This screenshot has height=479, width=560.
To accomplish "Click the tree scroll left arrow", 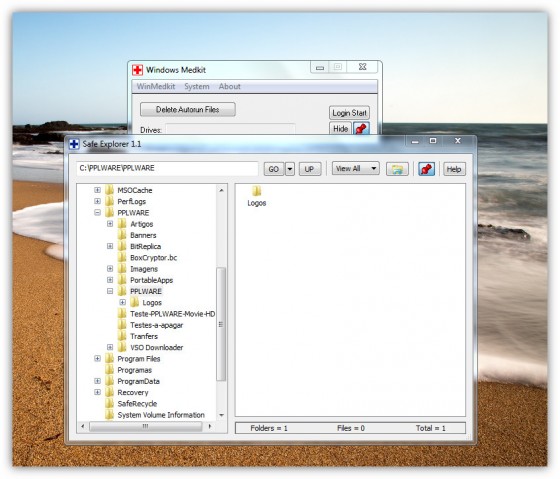I will click(83, 426).
